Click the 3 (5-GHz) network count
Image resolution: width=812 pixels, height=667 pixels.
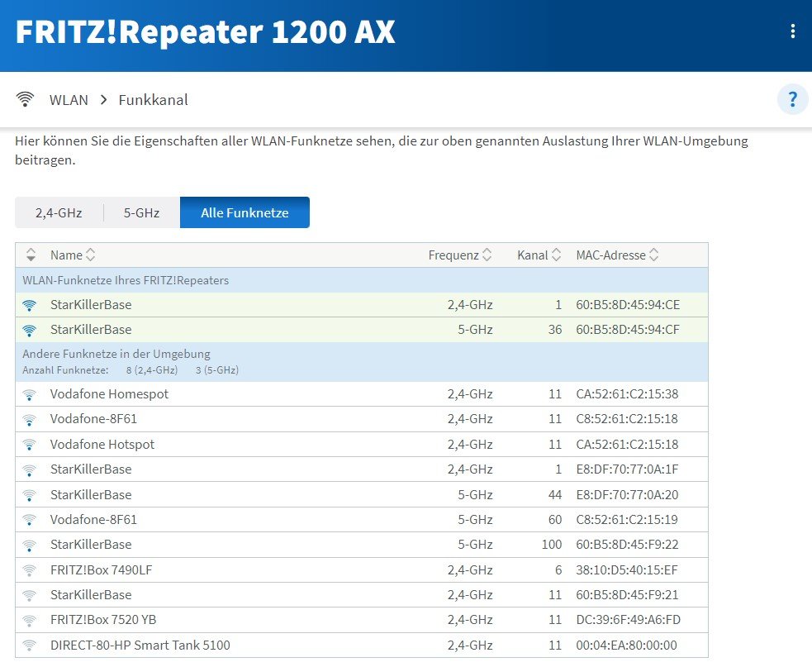[x=217, y=370]
